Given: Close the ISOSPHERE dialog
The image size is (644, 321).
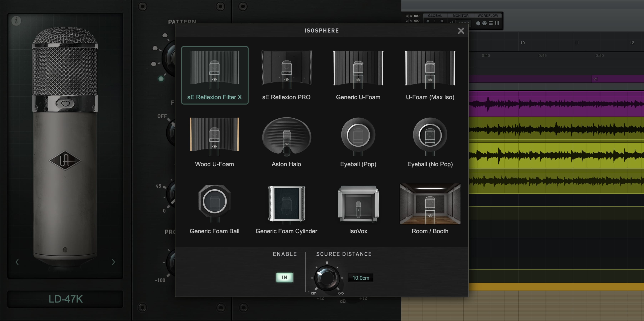Looking at the screenshot, I should 461,31.
